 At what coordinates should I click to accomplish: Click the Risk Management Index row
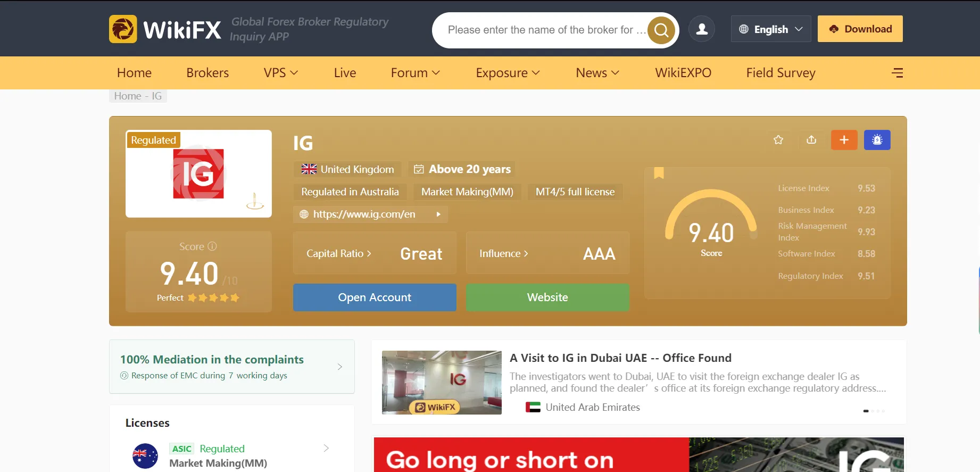click(x=826, y=232)
